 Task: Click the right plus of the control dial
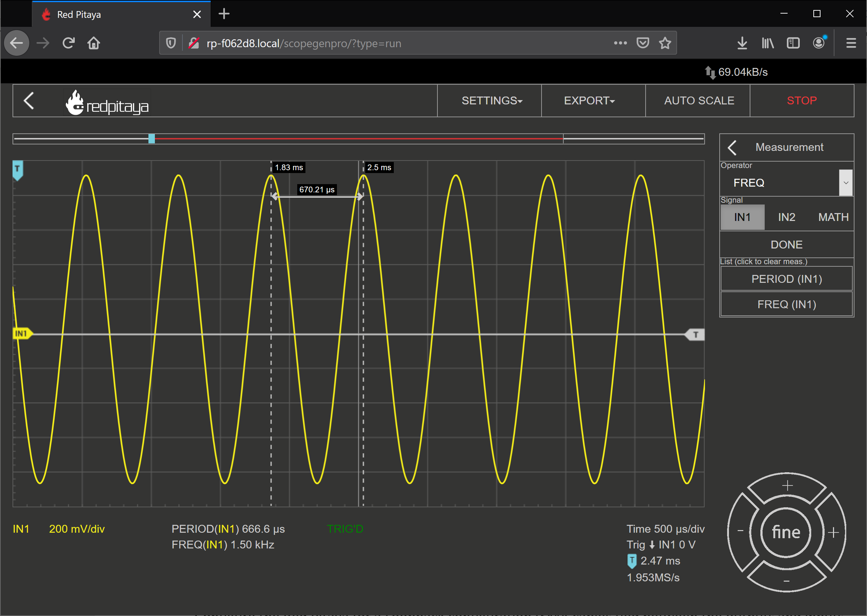[x=833, y=533]
